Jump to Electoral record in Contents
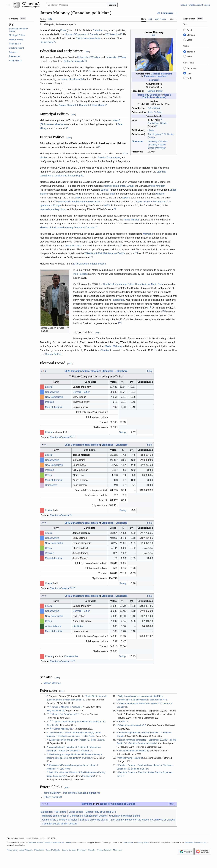 (17, 48)
